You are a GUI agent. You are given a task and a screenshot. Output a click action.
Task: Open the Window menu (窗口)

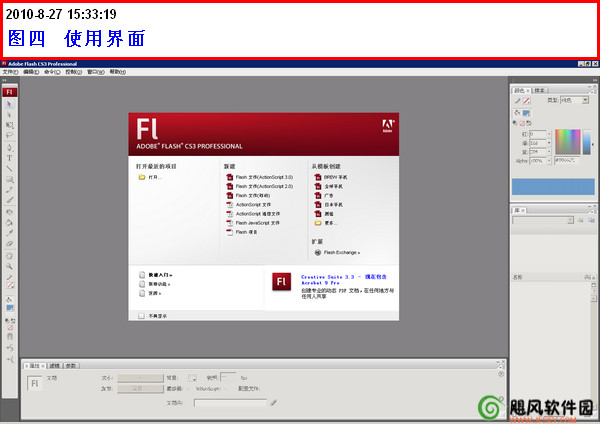point(96,72)
